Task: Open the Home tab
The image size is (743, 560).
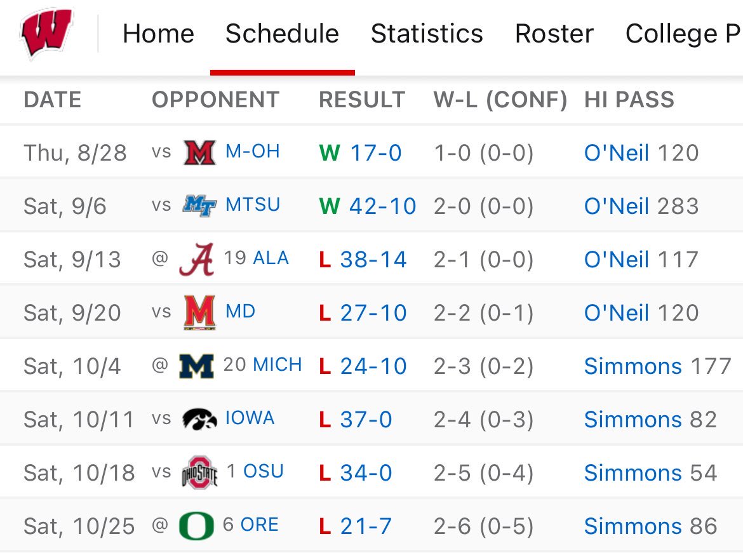Action: (158, 34)
